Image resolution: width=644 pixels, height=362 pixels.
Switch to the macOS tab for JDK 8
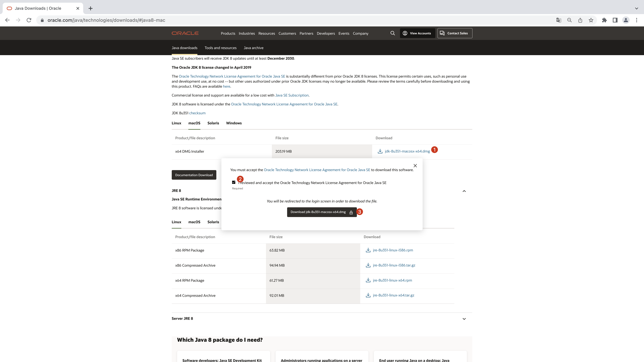coord(194,123)
